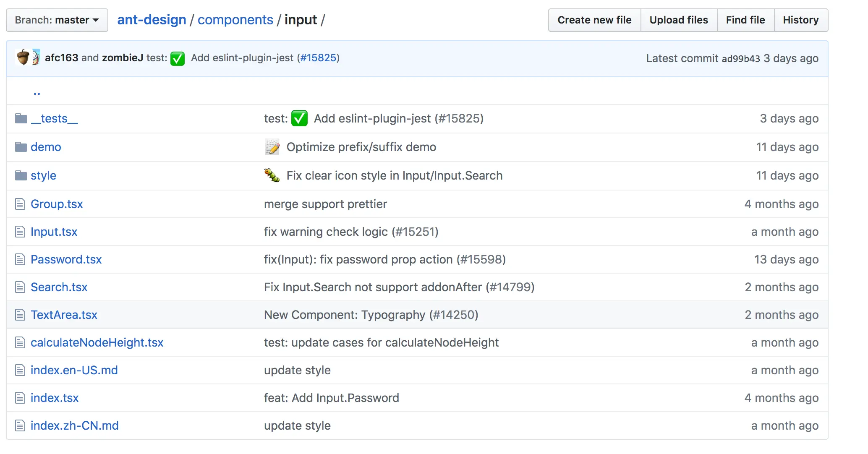
Task: Open the TextArea.tsx file
Action: click(64, 315)
